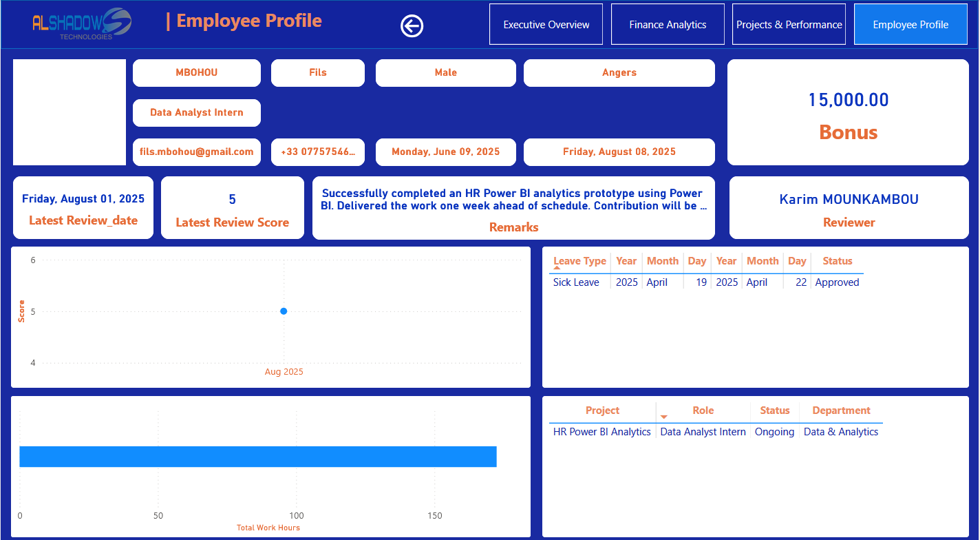Click the ascending sort arrow under Leave Type

click(557, 269)
